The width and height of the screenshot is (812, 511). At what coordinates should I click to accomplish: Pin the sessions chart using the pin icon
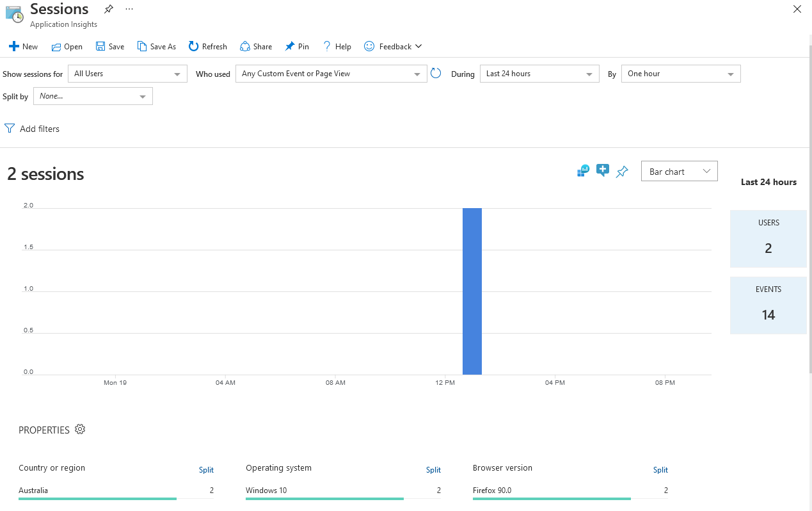tap(622, 171)
